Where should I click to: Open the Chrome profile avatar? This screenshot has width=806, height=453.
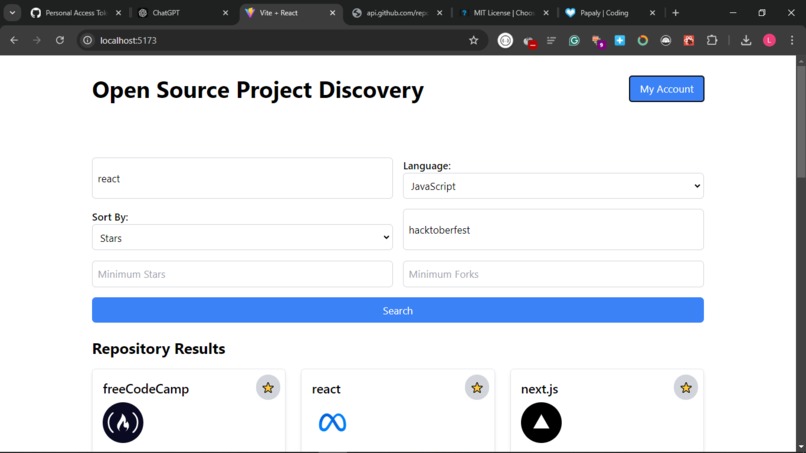[x=769, y=40]
